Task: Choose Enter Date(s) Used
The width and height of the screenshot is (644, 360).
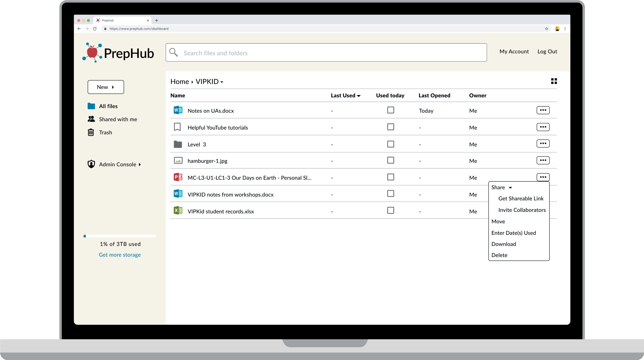Action: click(x=514, y=233)
